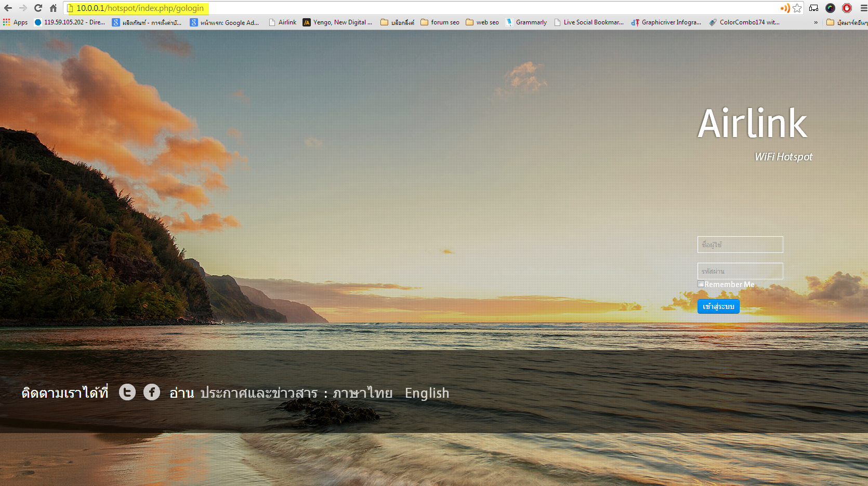Open the Apps launcher in bookmarks bar

[15, 22]
